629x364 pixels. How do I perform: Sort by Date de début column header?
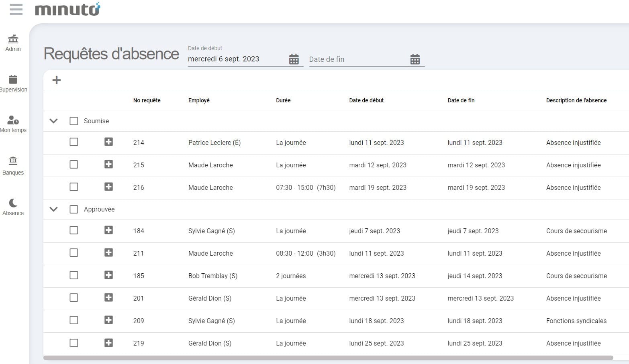366,100
